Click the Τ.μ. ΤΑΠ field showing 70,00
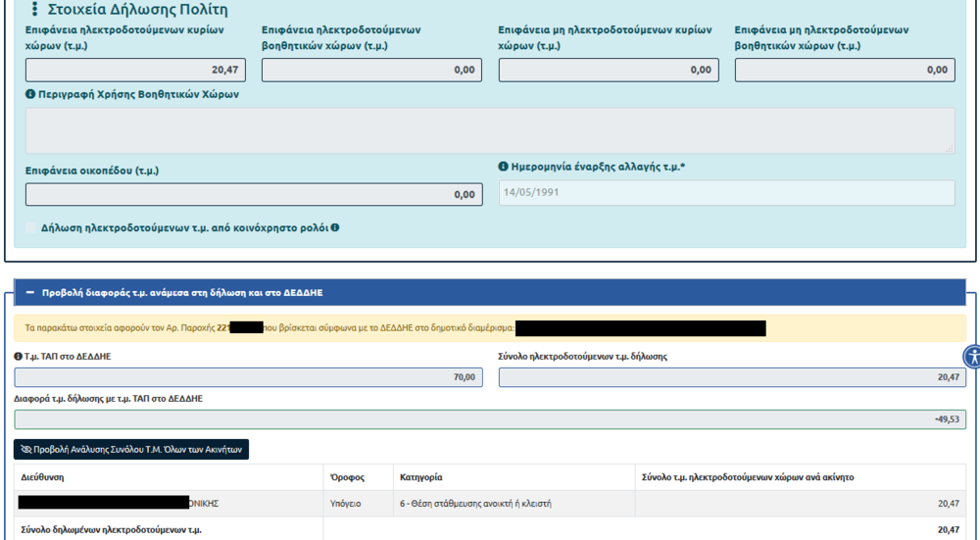 pos(249,377)
